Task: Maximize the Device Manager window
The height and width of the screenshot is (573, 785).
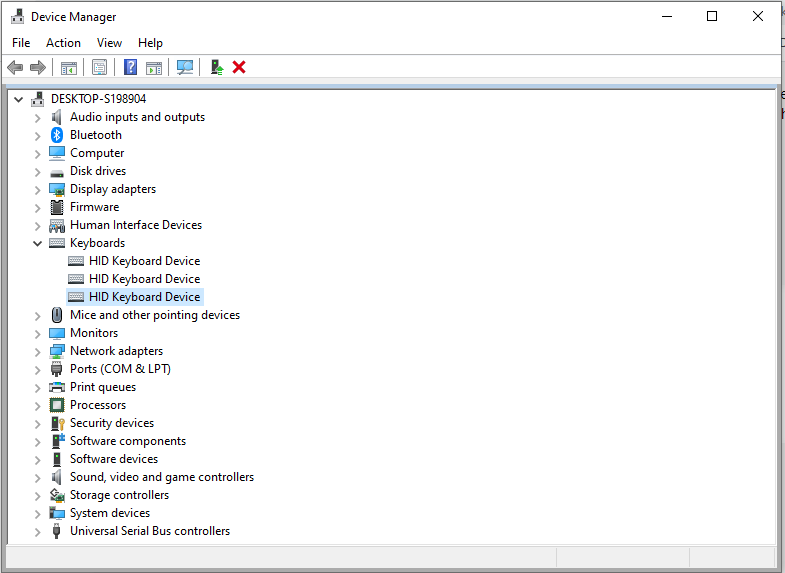Action: coord(712,17)
